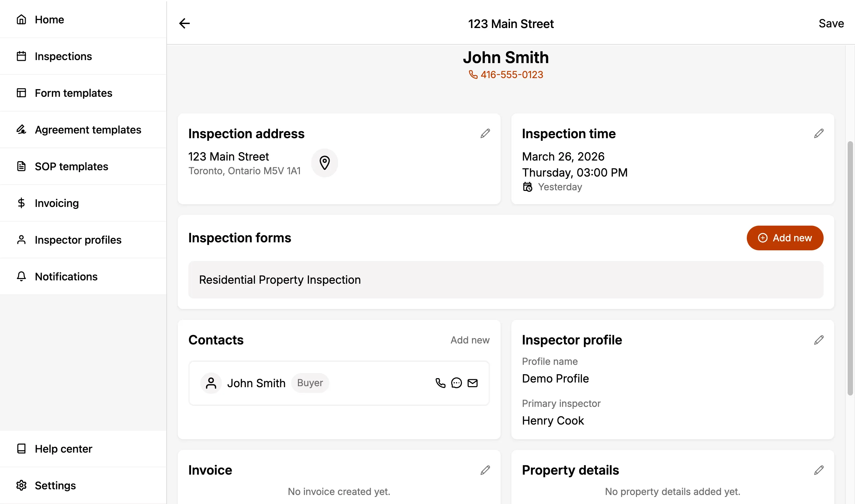Open SOP templates in the sidebar

point(83,166)
